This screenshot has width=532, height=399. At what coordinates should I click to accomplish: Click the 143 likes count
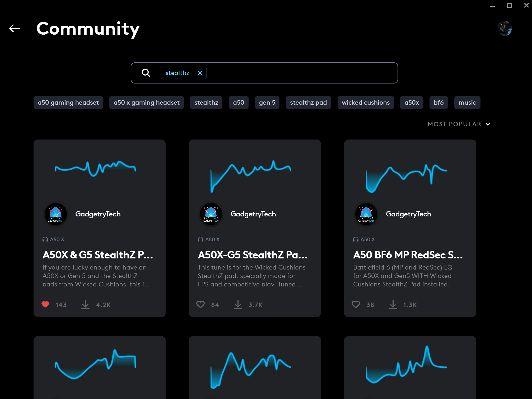61,305
